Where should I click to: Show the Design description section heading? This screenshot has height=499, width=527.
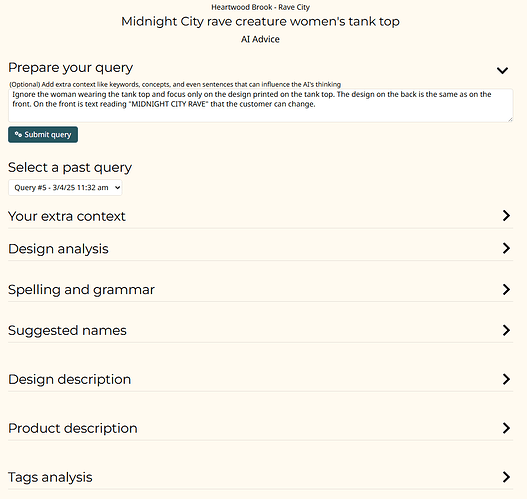click(x=70, y=380)
